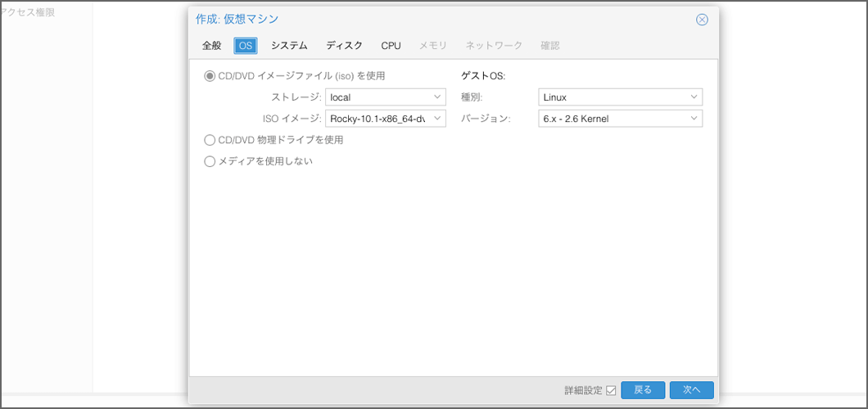
Task: Expand the バージョン dropdown arrow
Action: pyautogui.click(x=694, y=119)
